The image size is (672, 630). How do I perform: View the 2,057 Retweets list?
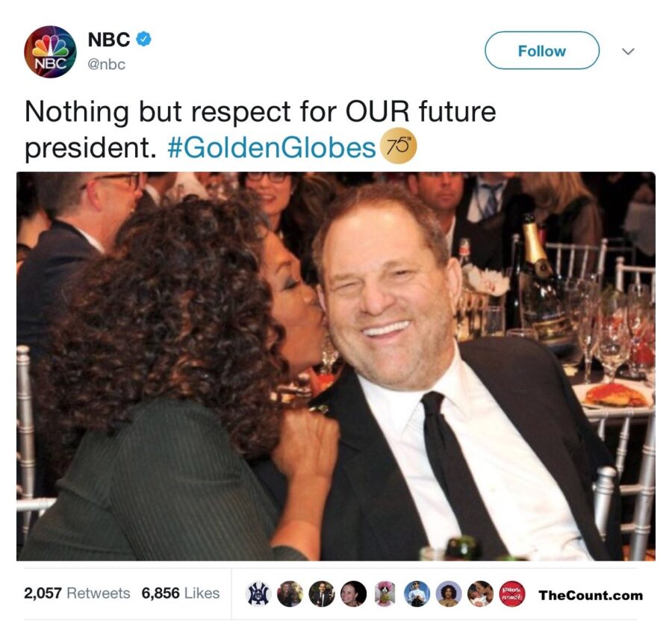click(77, 593)
